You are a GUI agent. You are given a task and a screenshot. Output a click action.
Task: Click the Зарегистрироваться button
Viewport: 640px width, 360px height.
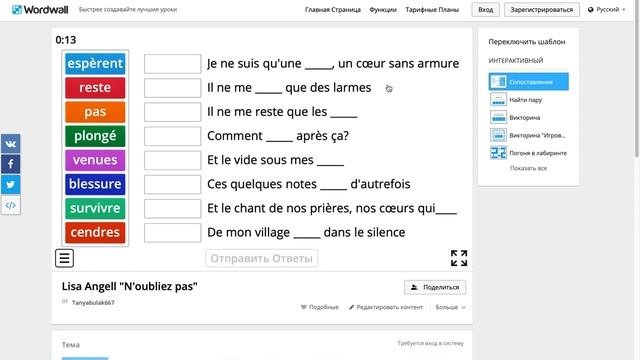click(542, 9)
